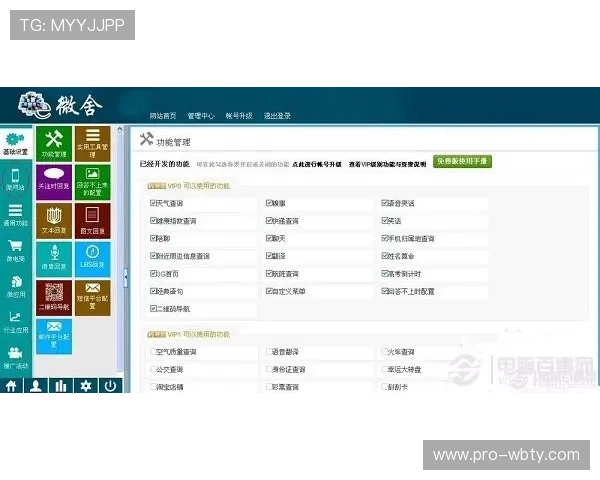Screen dimensions: 600x480
Task: Open the 基础设置 gear sidebar item
Action: point(16,144)
